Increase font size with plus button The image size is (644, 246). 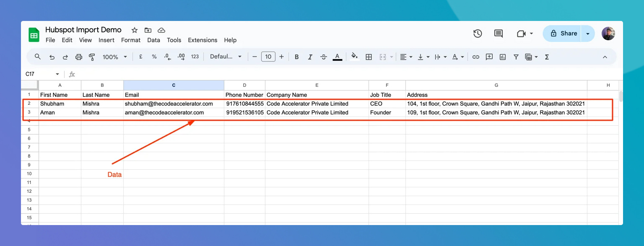[281, 57]
